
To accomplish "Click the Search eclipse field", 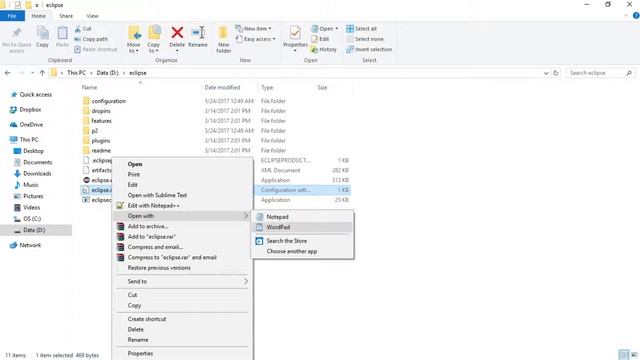I will 600,73.
